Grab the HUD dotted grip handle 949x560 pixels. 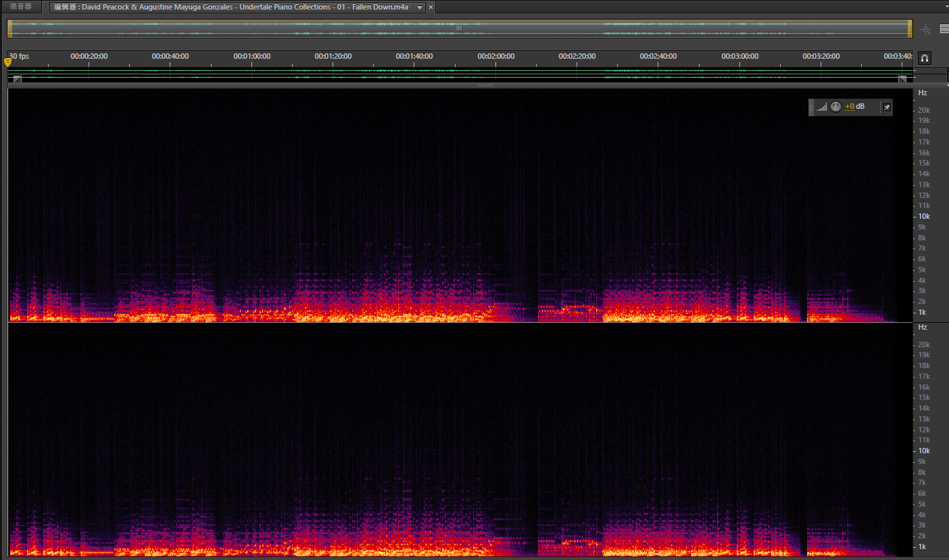coord(812,107)
